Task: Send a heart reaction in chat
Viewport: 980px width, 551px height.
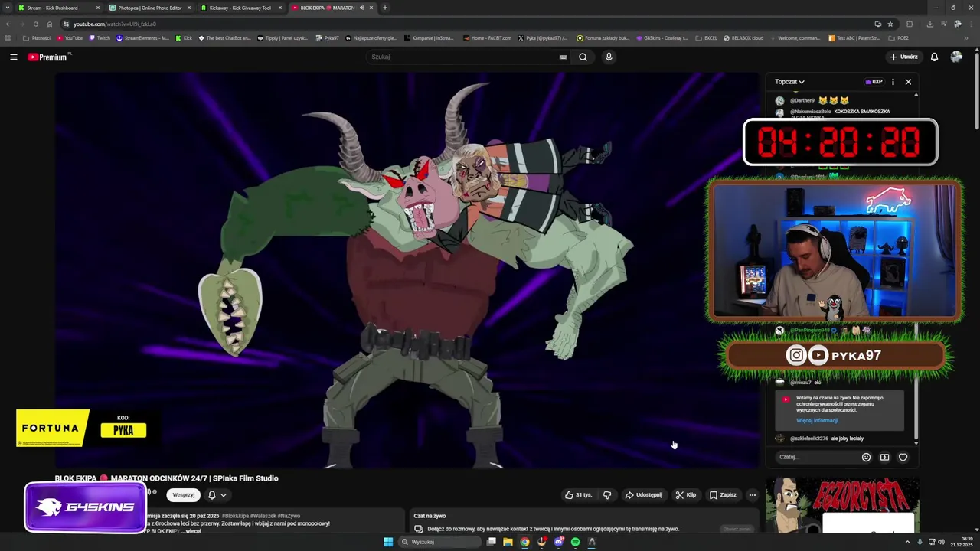Action: 903,457
